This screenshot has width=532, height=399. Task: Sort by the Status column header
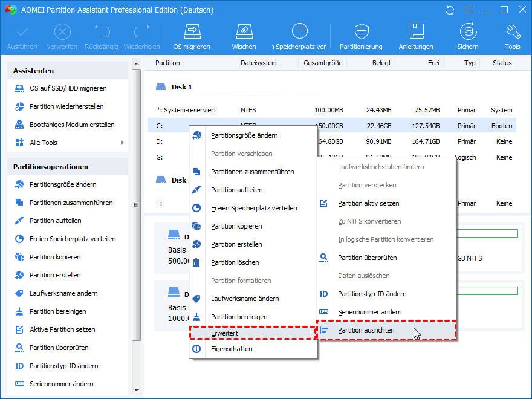pos(502,63)
